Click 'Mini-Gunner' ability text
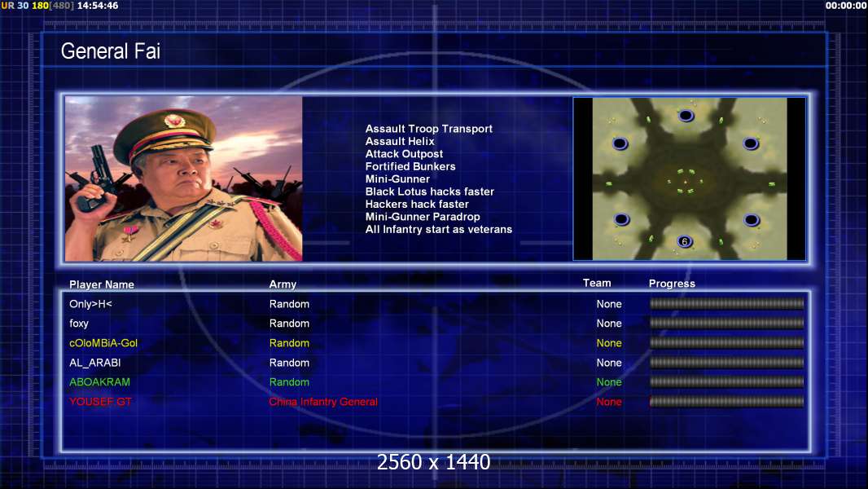868x489 pixels. (397, 178)
